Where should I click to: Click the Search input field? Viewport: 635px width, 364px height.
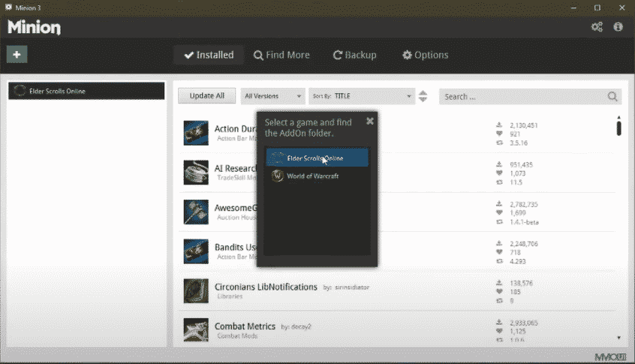click(522, 96)
